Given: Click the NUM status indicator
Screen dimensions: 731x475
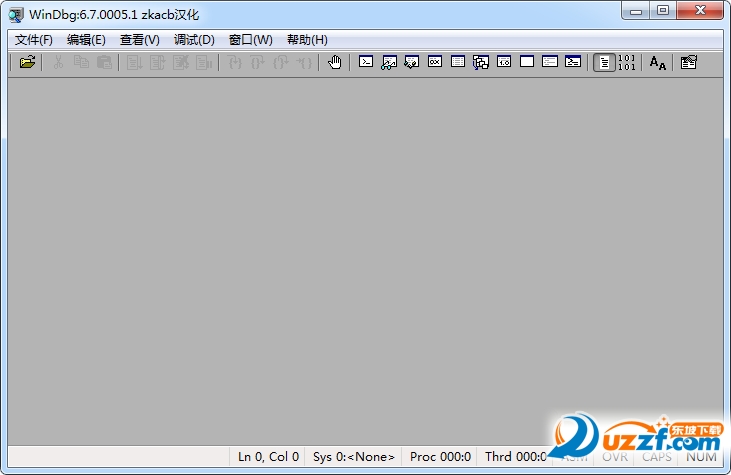Looking at the screenshot, I should (x=701, y=457).
